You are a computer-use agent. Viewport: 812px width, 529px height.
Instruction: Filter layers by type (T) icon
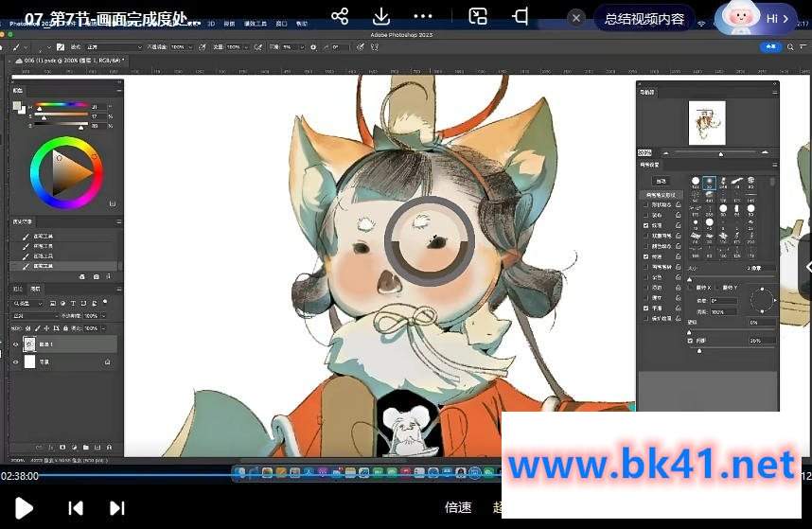(73, 304)
